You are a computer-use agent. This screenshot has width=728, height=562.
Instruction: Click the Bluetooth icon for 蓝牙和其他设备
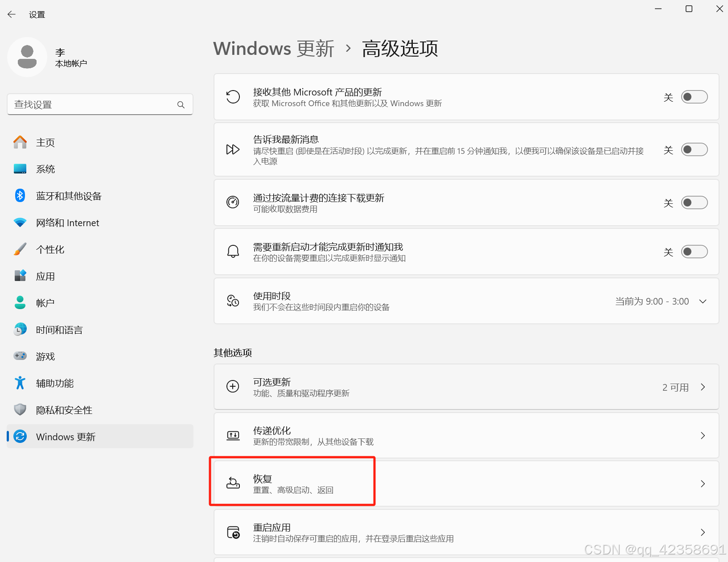click(x=20, y=196)
